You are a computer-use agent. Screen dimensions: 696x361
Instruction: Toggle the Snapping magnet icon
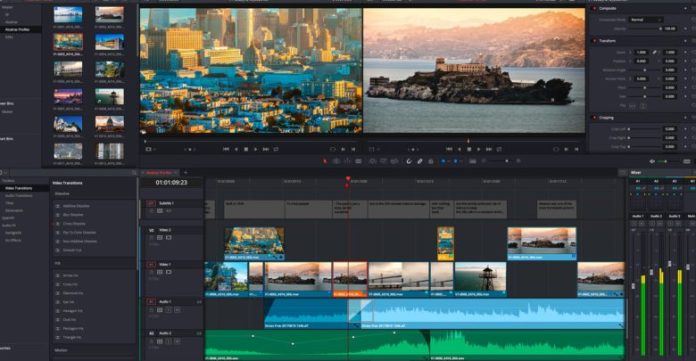coord(409,161)
